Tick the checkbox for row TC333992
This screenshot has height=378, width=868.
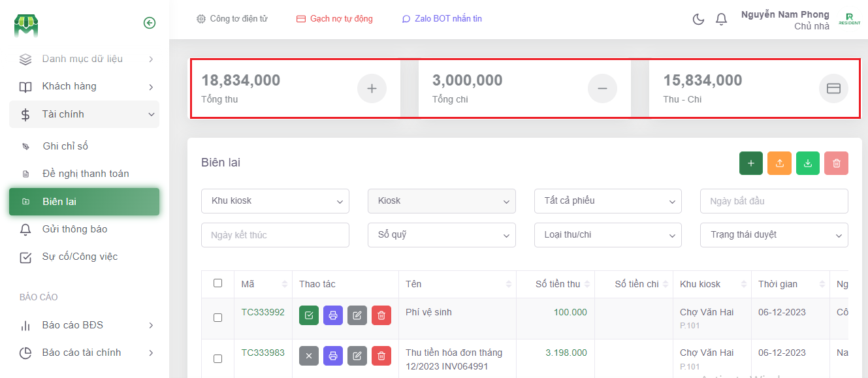pos(217,317)
